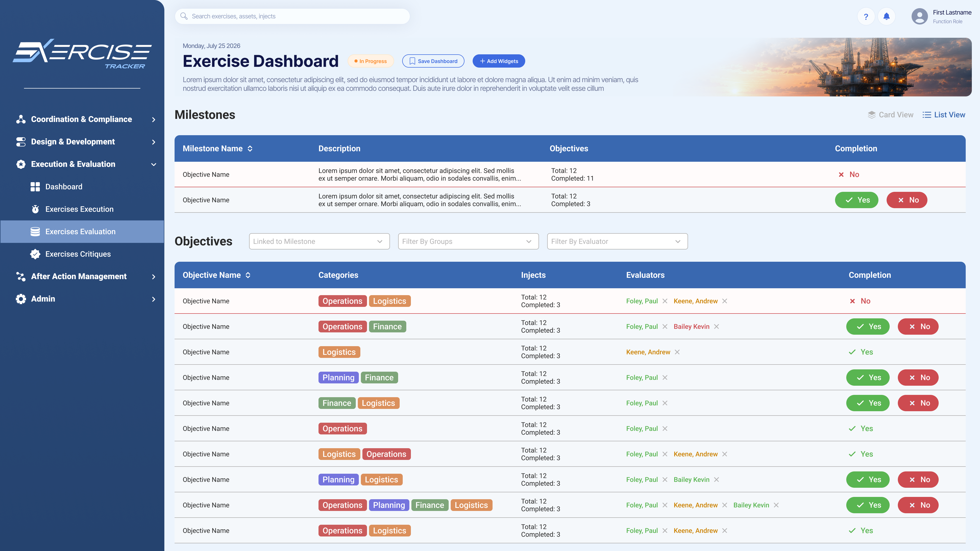Click the Exercise Tracker logo
The height and width of the screenshot is (551, 980).
(x=82, y=54)
